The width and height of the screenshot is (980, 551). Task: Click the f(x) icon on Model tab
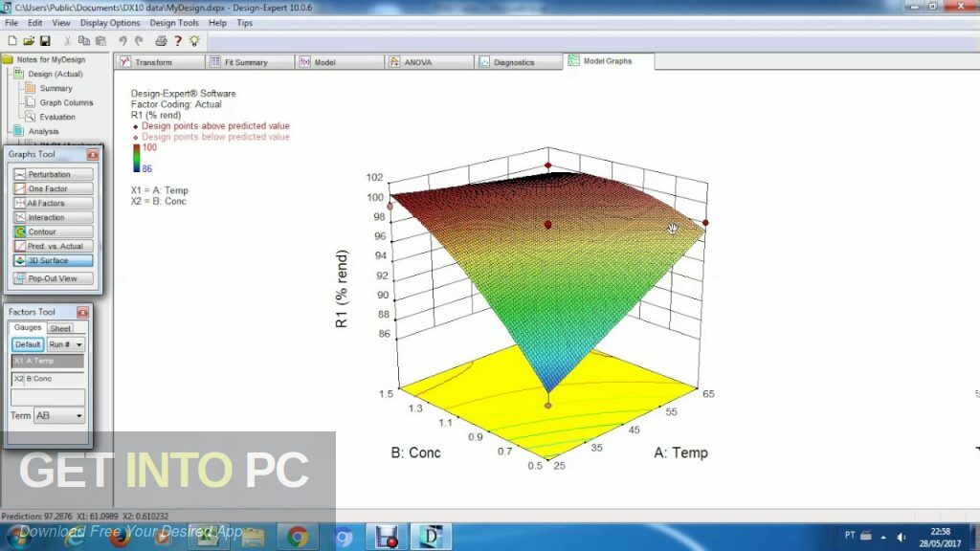[x=305, y=62]
